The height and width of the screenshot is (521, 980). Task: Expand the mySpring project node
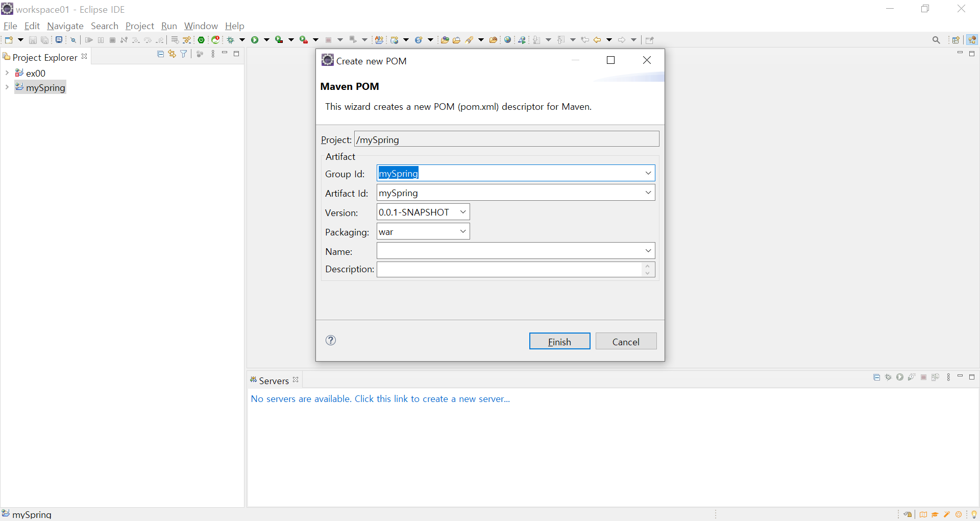point(7,87)
